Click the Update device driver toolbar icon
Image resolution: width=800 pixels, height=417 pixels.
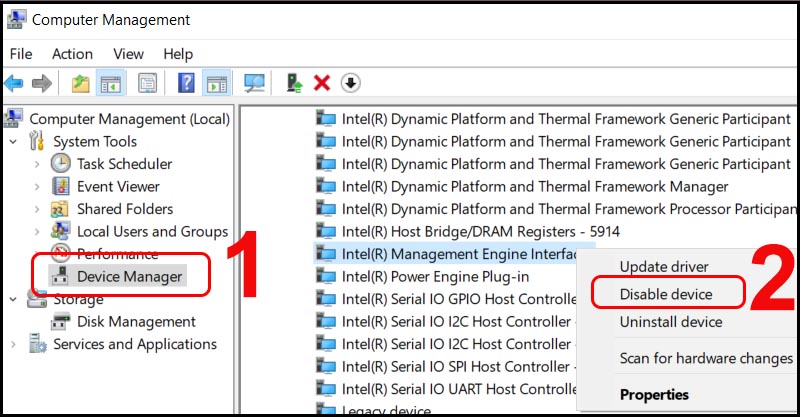tap(294, 83)
